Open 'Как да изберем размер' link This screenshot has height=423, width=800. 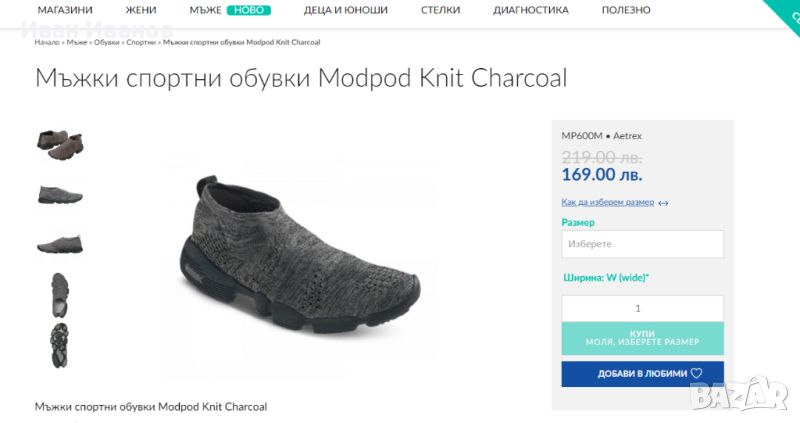[608, 202]
